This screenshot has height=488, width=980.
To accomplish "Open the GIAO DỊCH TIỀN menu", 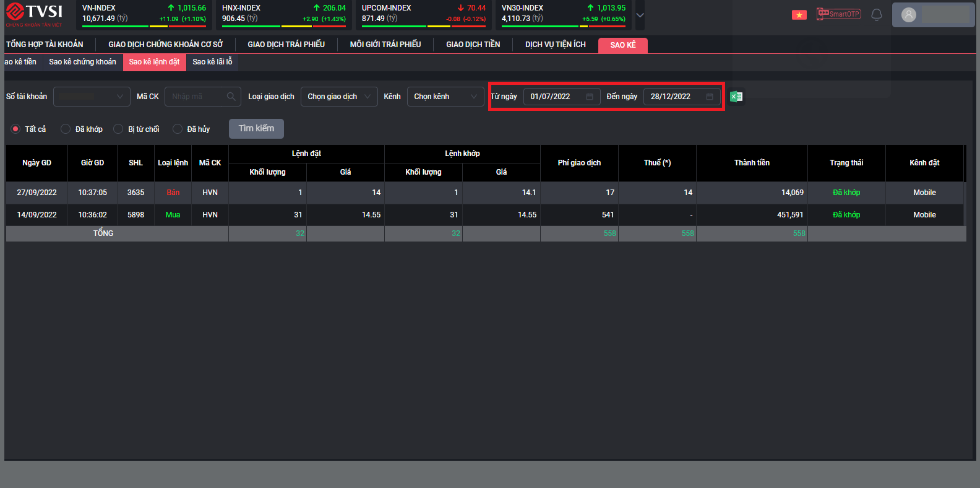I will [473, 45].
